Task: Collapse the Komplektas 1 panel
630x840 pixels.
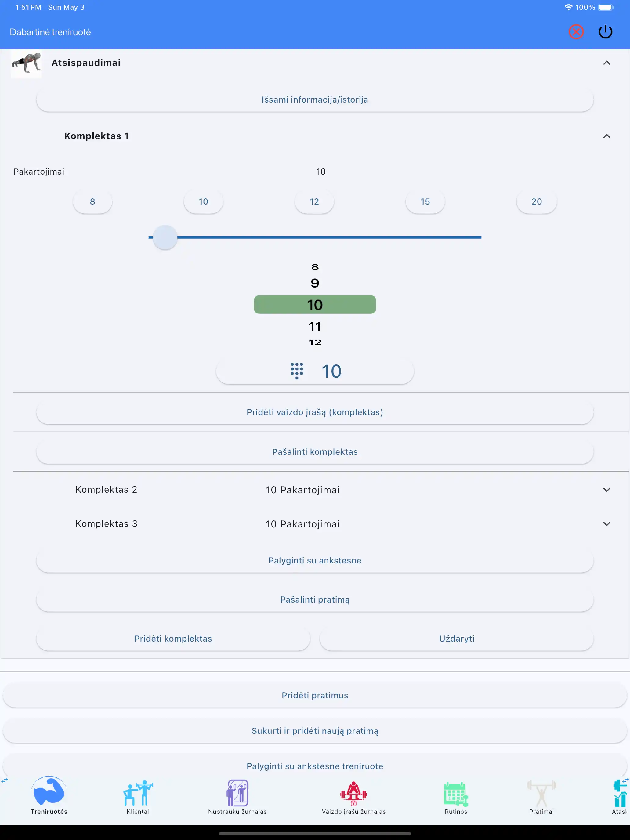Action: coord(606,136)
